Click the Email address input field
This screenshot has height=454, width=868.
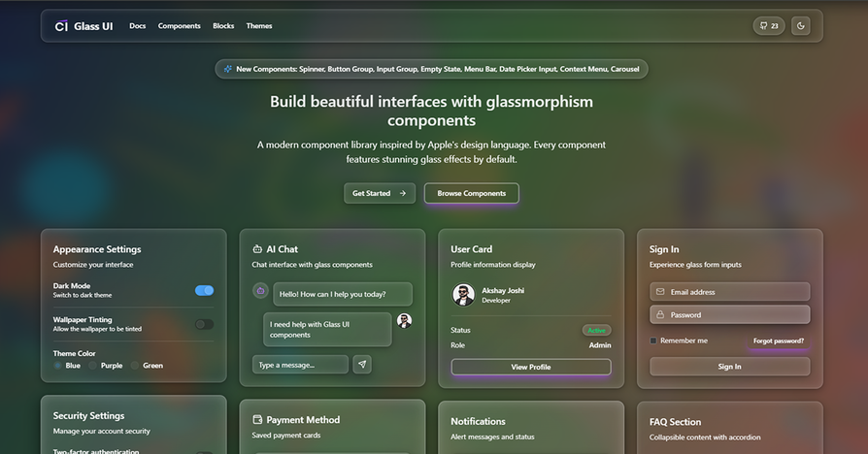(729, 292)
